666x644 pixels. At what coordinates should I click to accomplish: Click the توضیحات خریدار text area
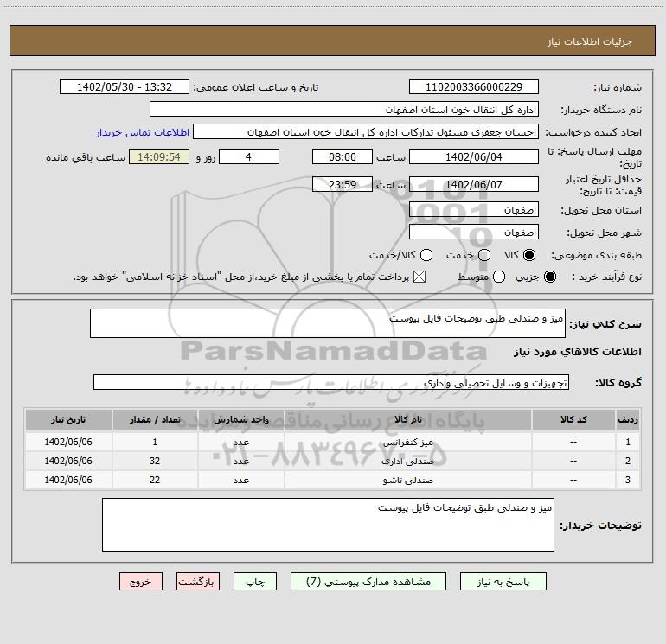point(328,525)
